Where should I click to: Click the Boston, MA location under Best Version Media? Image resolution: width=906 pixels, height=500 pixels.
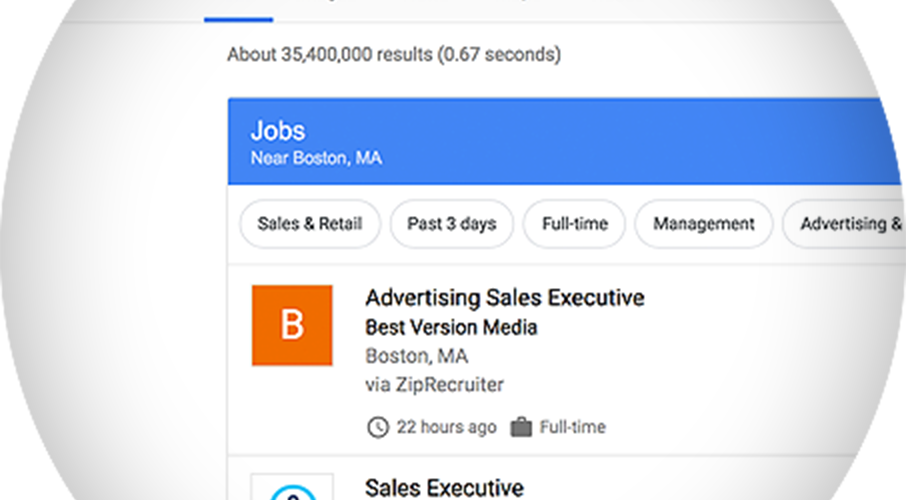(417, 356)
